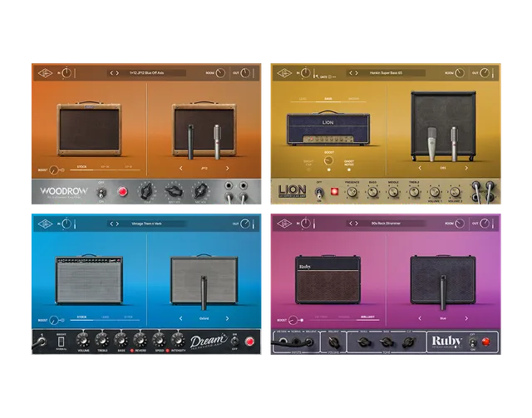Open the Dream Vintage Trem preset name
532x418 pixels.
click(x=146, y=224)
